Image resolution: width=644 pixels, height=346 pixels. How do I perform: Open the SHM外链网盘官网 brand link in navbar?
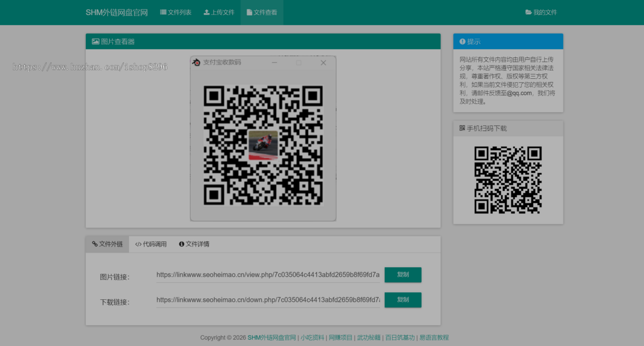point(116,12)
